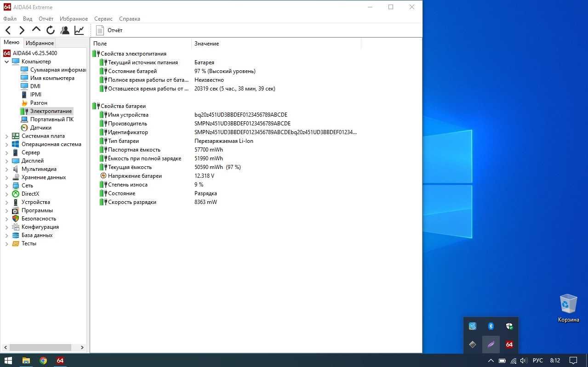Expand the Сеть tree node
588x367 pixels.
[6, 186]
